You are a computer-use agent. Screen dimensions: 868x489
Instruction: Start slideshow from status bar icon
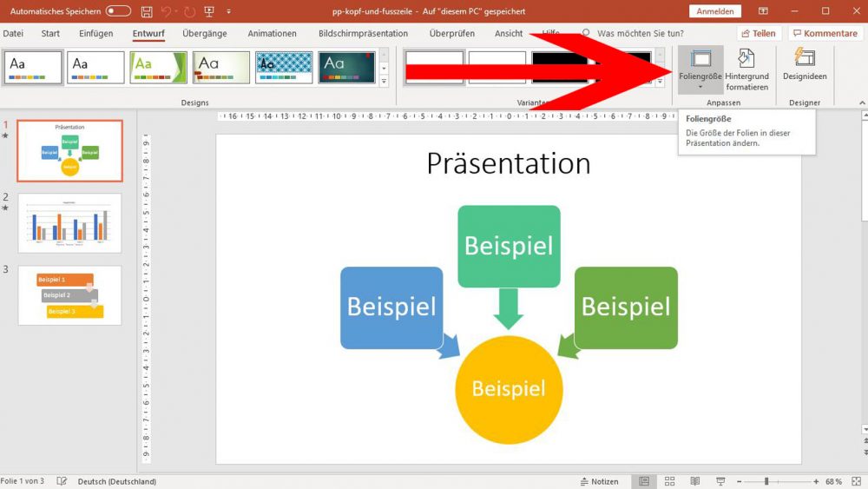point(720,481)
